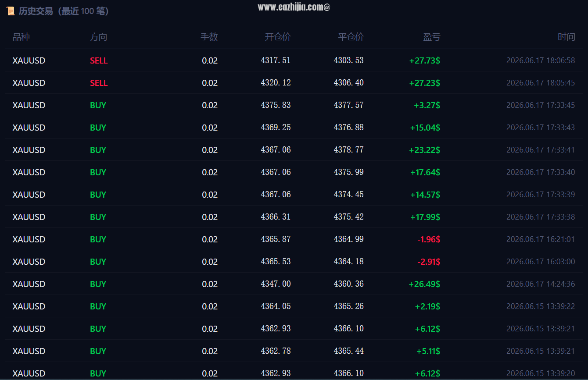Click the loss value -1.96$
588x380 pixels.
click(429, 239)
